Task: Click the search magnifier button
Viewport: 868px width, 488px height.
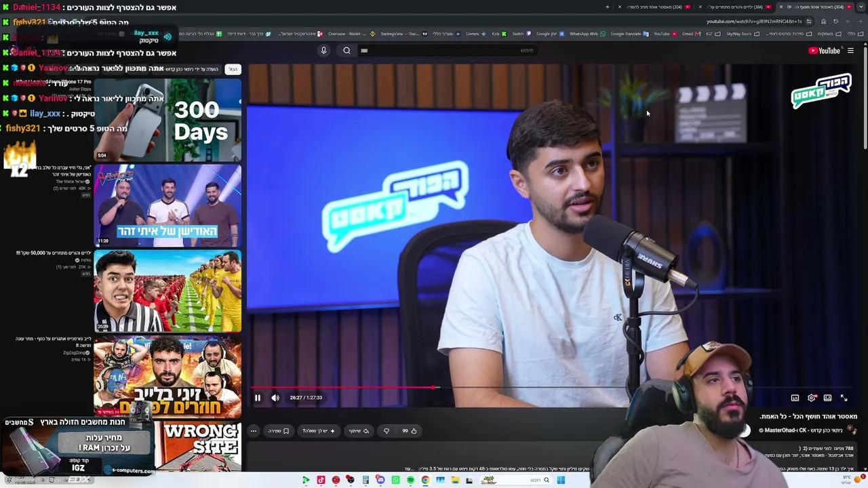Action: coord(347,51)
